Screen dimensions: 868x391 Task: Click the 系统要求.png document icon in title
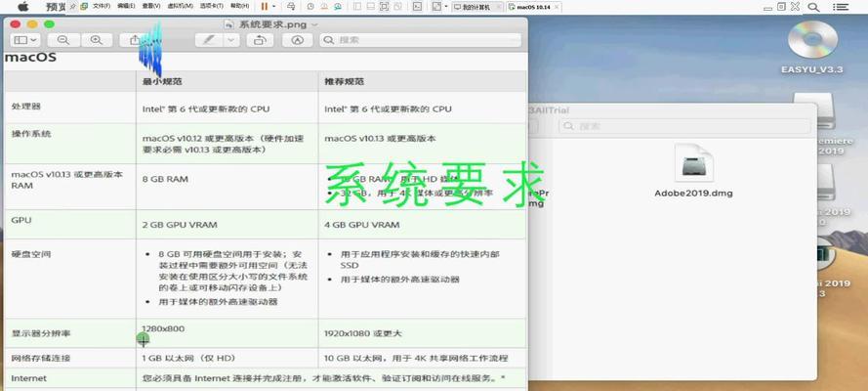[229, 24]
